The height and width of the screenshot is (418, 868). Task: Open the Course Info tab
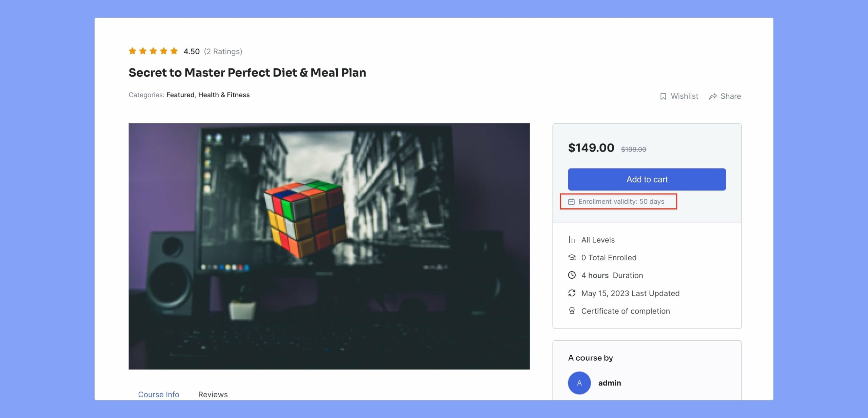pyautogui.click(x=158, y=394)
